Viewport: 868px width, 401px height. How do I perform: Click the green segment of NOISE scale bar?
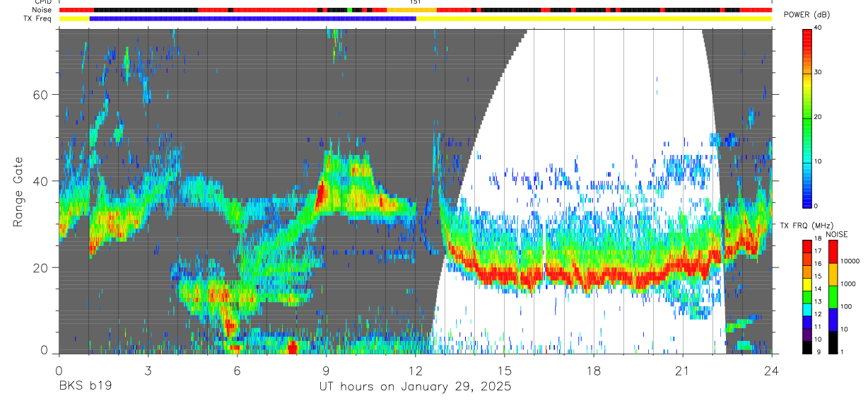833,296
